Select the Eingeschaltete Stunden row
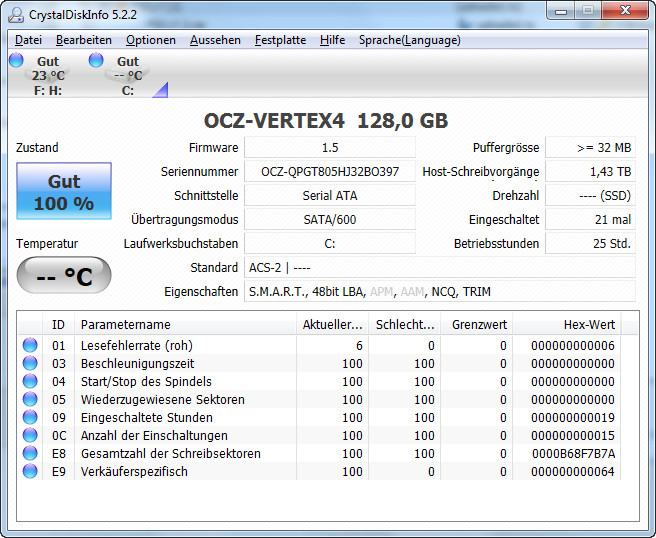The image size is (656, 538). (x=320, y=418)
